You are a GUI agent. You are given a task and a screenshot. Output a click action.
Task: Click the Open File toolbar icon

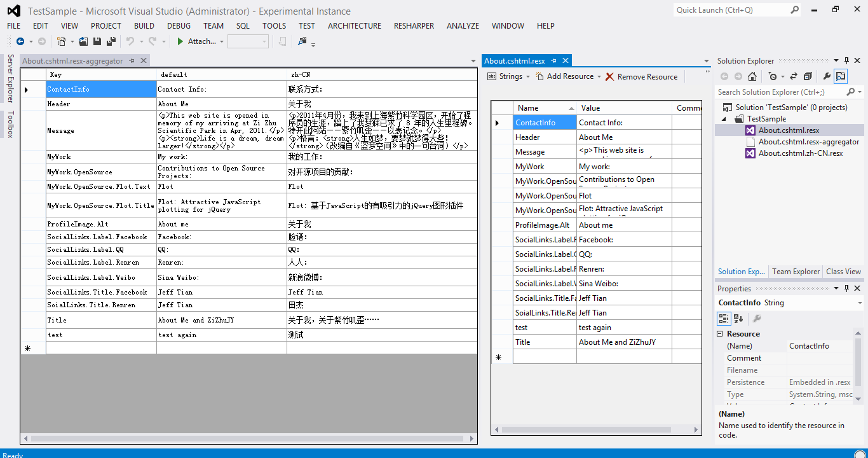pos(85,41)
